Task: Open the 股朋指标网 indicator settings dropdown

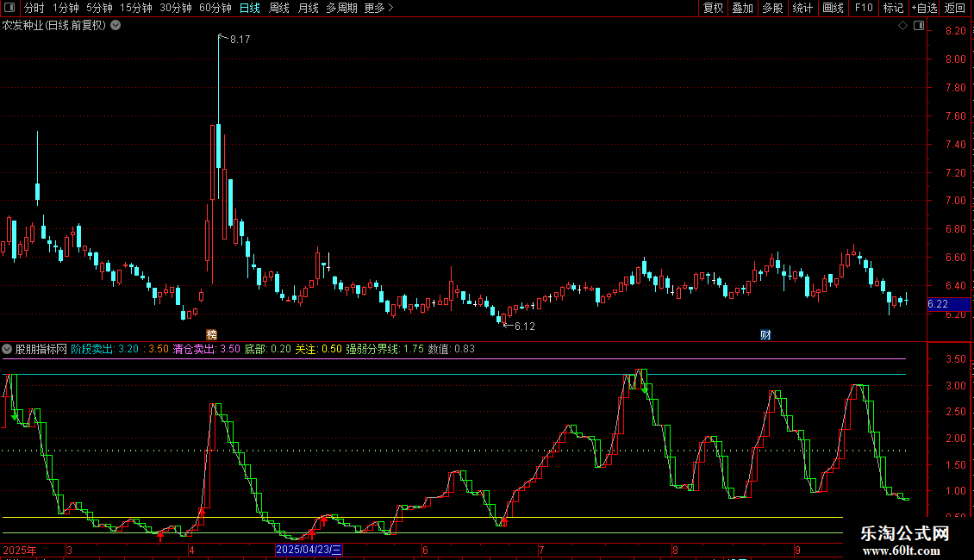Action: [7, 349]
